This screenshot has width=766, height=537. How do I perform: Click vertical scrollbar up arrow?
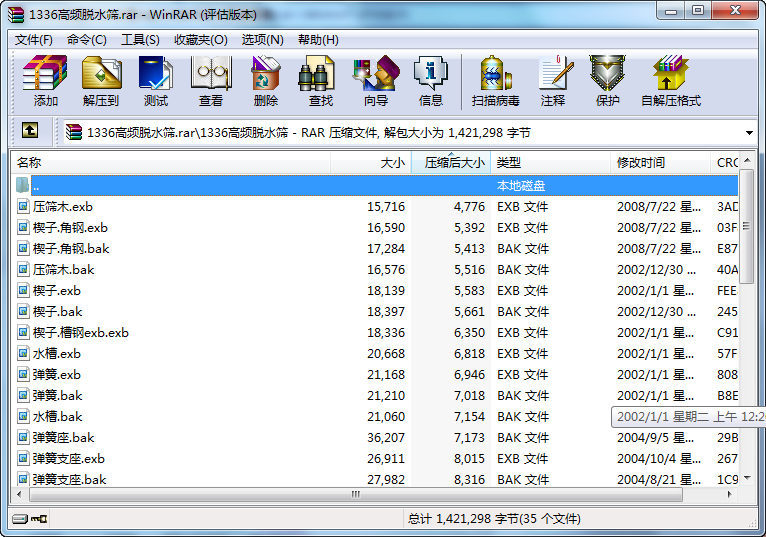click(747, 160)
